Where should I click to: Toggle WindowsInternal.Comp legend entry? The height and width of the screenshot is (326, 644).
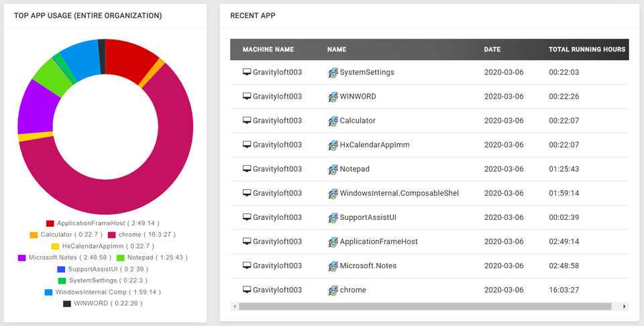107,292
